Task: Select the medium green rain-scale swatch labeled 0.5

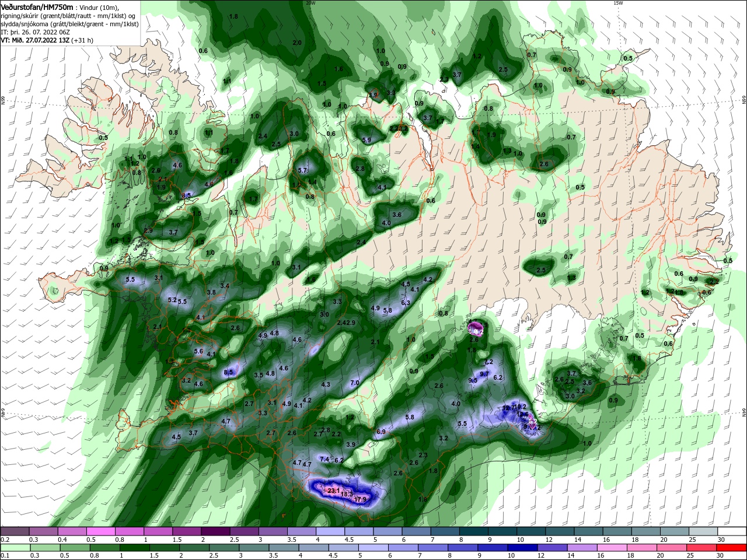Action: (74, 548)
